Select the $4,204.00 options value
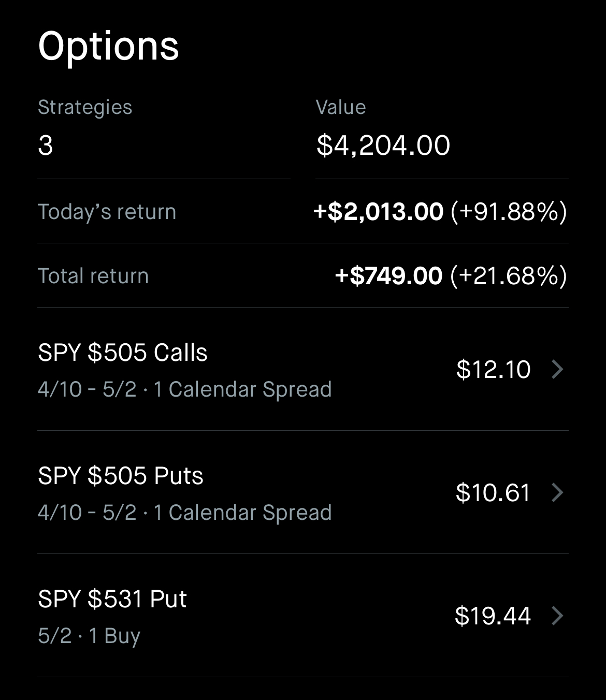 (383, 145)
